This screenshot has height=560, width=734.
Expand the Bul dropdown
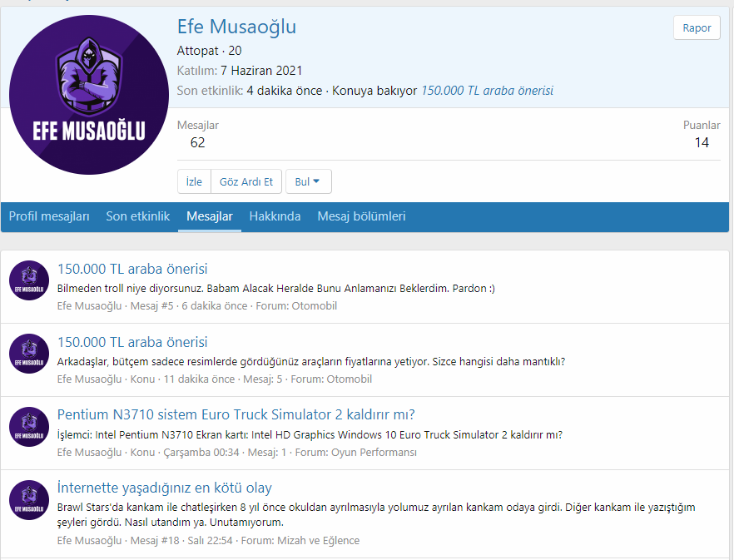(309, 181)
